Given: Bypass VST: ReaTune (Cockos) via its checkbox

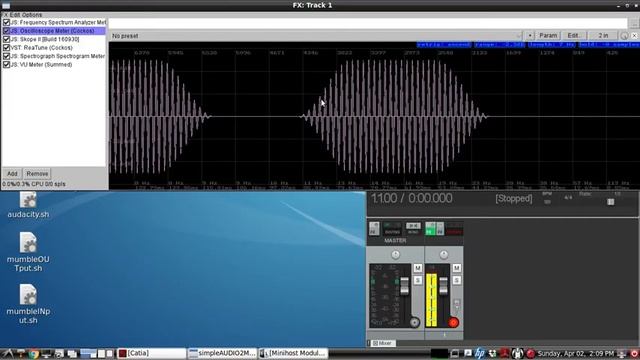Looking at the screenshot, I should pos(6,48).
